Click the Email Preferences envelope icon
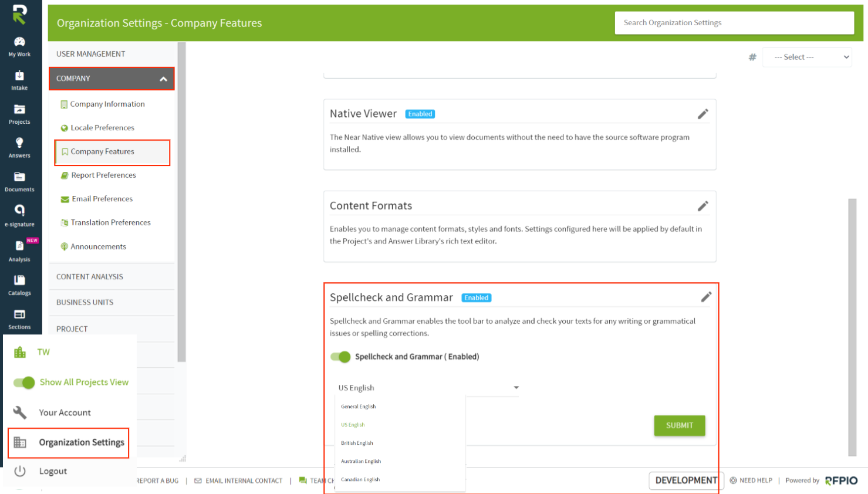This screenshot has width=868, height=494. [65, 199]
